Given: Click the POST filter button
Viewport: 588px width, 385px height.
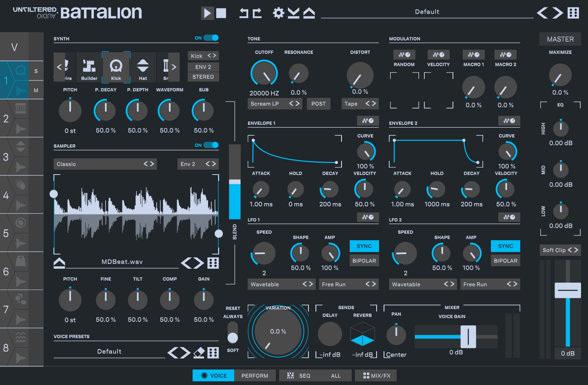Looking at the screenshot, I should tap(318, 104).
